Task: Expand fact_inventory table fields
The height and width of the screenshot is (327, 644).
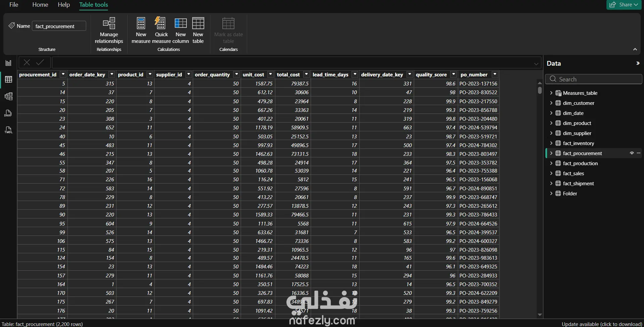Action: pyautogui.click(x=551, y=143)
